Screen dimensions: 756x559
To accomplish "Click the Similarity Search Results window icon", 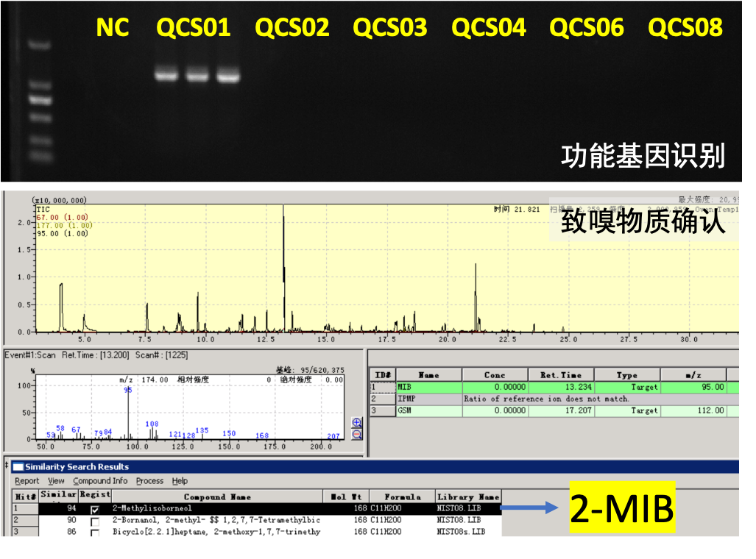I will coord(18,467).
